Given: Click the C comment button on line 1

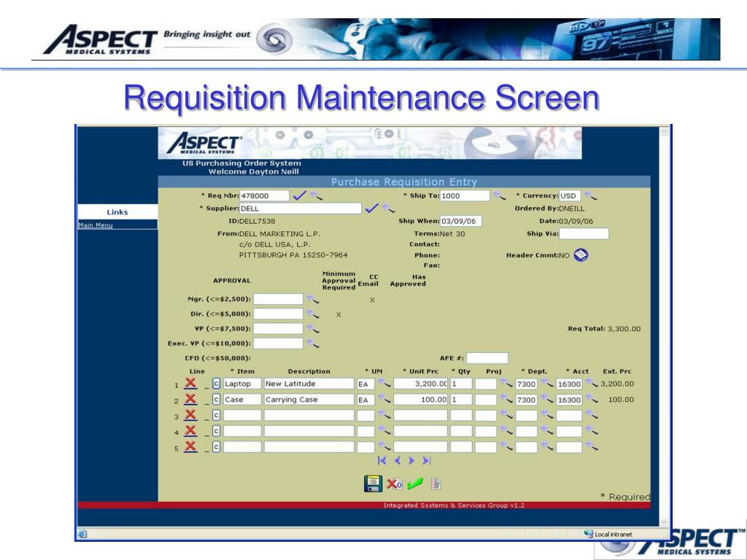Looking at the screenshot, I should (216, 384).
